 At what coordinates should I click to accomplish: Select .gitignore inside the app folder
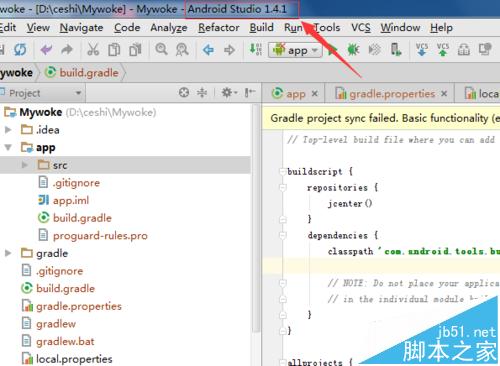[69, 183]
